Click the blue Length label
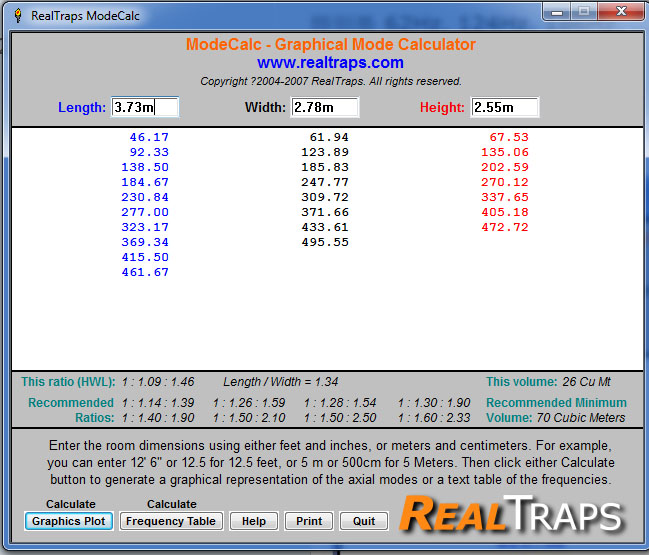Screen dimensions: 649x555 pyautogui.click(x=82, y=107)
